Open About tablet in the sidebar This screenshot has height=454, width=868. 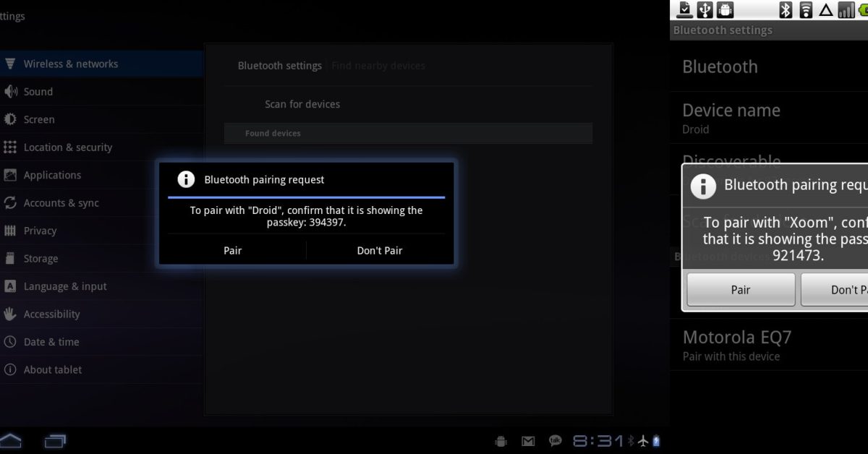coord(52,369)
